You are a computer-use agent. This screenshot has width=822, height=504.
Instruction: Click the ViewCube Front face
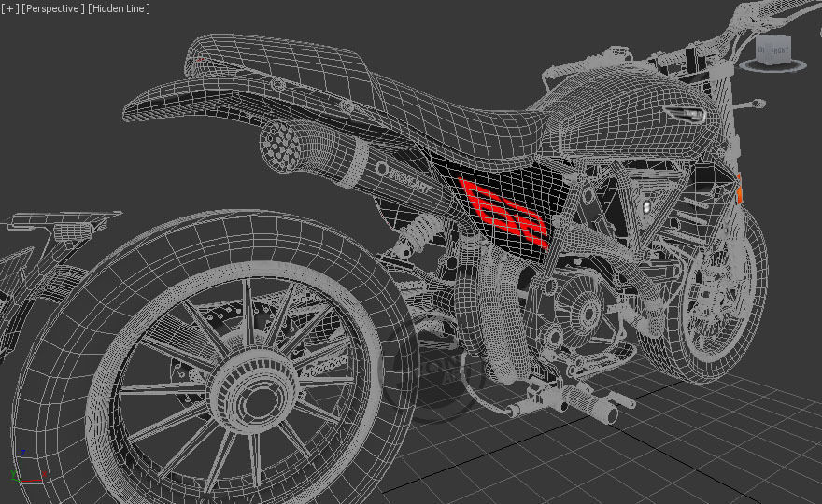click(780, 50)
